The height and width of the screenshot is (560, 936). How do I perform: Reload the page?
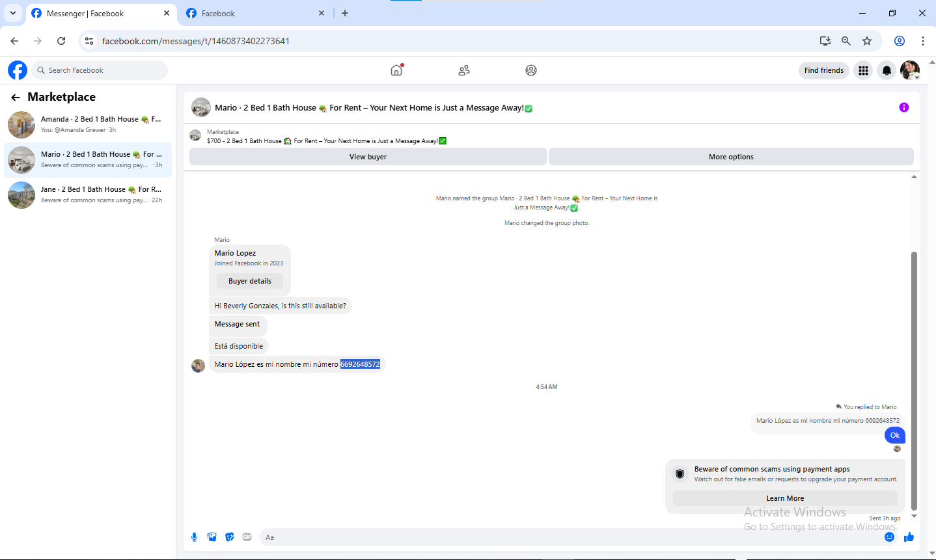[61, 41]
